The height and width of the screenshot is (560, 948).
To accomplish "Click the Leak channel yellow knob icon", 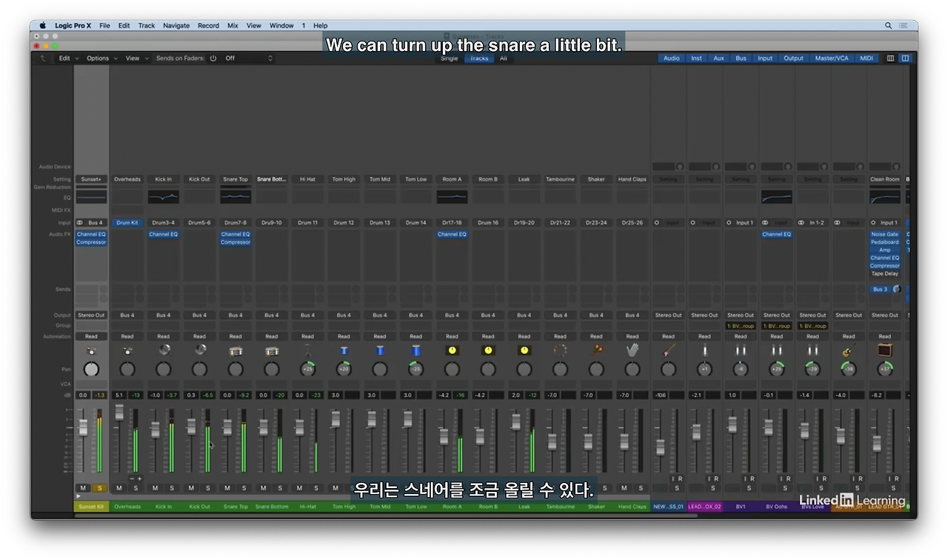I will (524, 350).
